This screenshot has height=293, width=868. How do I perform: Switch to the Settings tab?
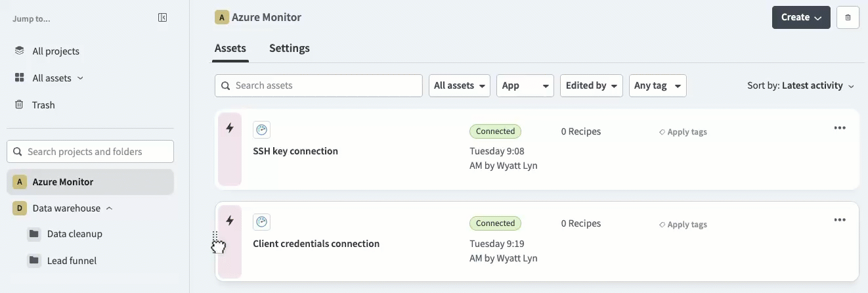(x=290, y=48)
